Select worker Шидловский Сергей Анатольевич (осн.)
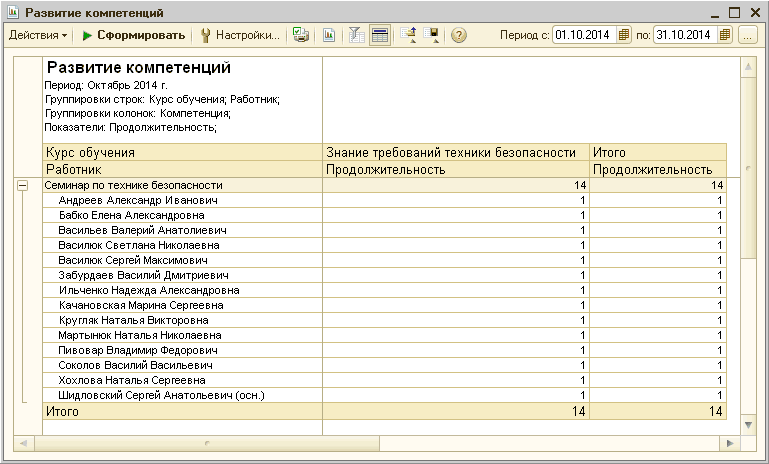The height and width of the screenshot is (464, 769). [182, 395]
